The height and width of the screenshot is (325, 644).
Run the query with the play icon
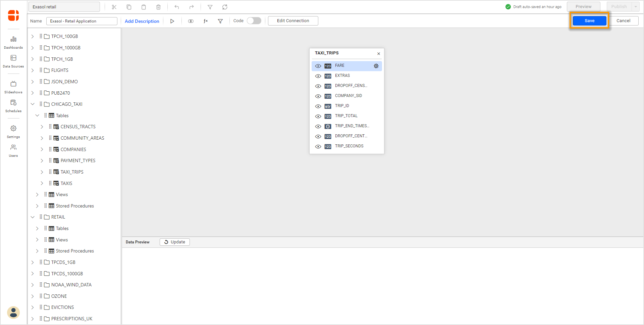point(172,21)
